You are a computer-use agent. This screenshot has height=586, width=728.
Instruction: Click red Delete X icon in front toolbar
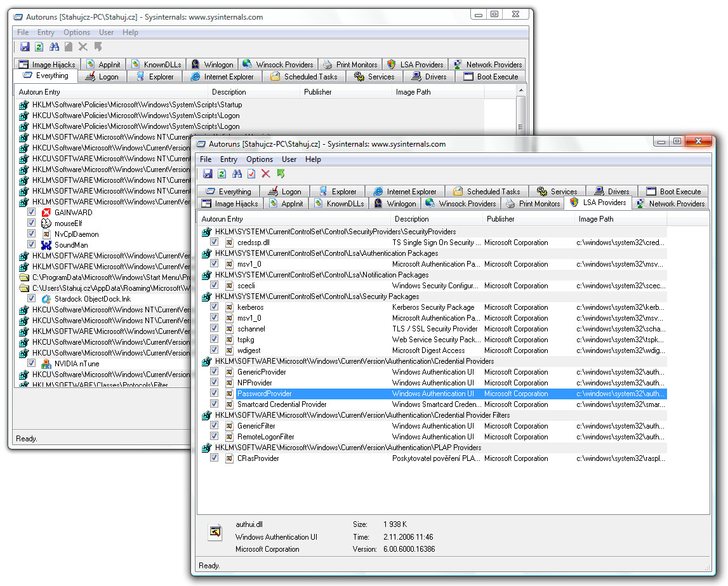[265, 174]
